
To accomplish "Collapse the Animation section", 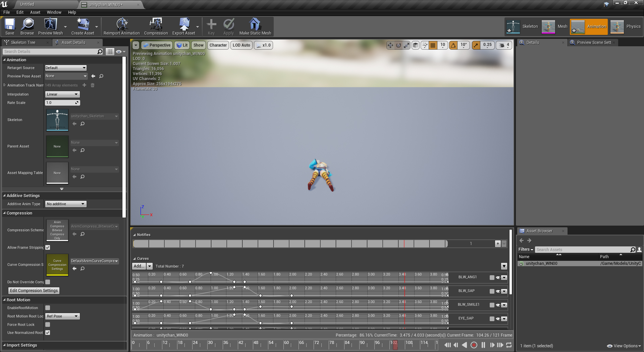I will tap(4, 60).
